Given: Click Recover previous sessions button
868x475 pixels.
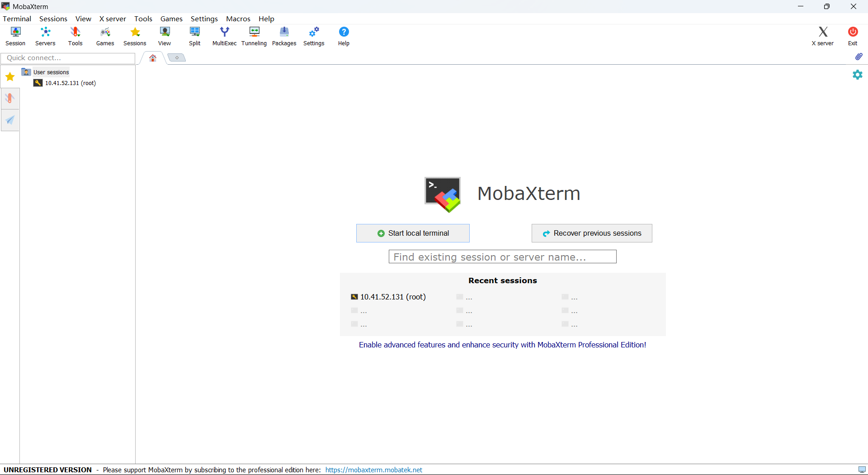Looking at the screenshot, I should (592, 233).
